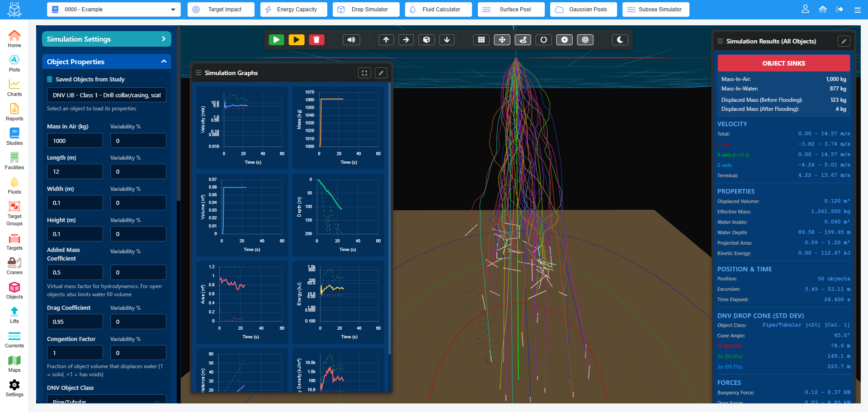Launch the Gaussian Pools tool

(583, 9)
